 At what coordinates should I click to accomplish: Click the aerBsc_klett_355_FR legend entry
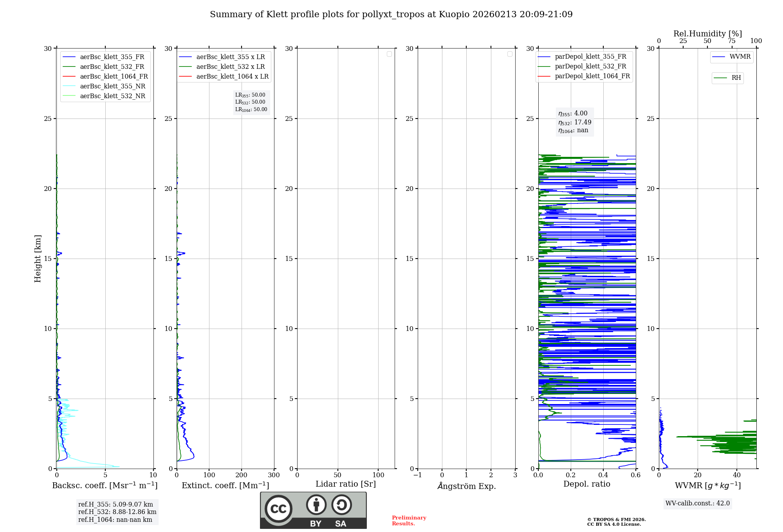[112, 57]
